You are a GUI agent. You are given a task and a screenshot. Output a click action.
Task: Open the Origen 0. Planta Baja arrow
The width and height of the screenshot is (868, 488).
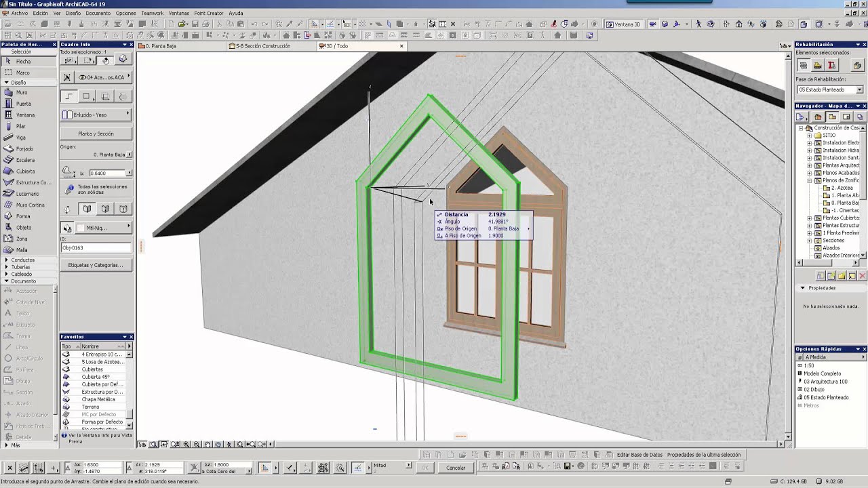pos(129,155)
